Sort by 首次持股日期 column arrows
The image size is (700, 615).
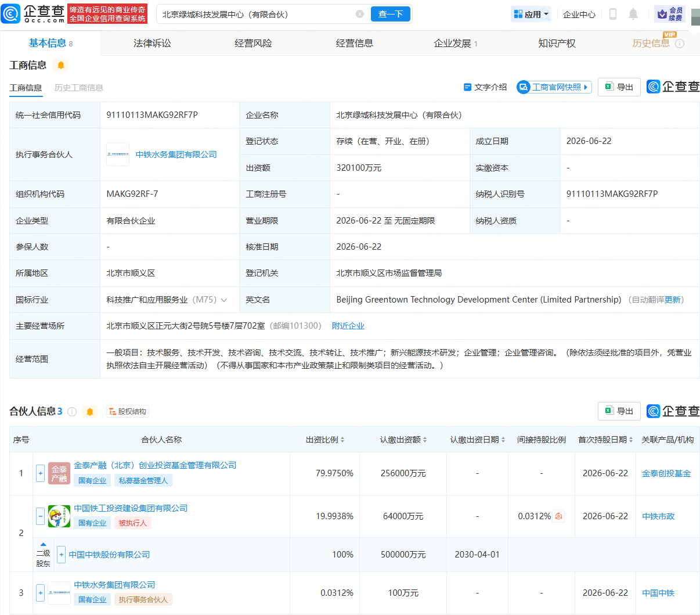coord(631,440)
